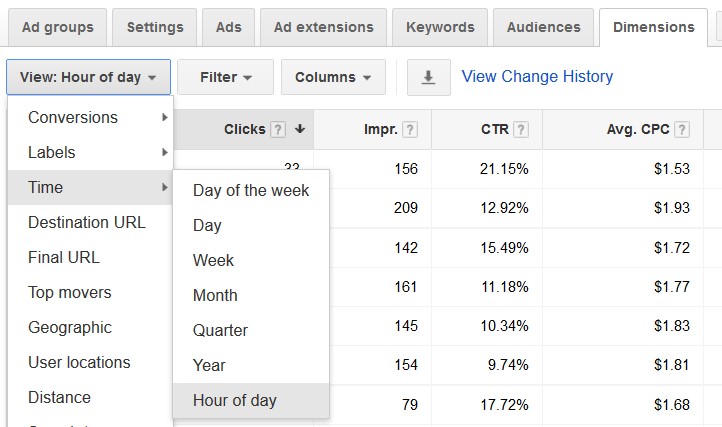Click the download report icon

428,77
